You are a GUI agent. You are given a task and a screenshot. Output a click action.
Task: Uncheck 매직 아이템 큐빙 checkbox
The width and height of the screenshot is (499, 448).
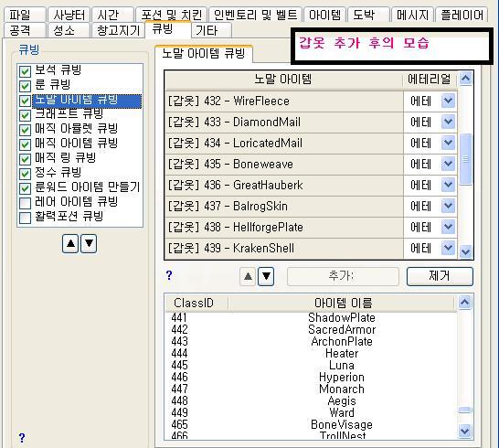click(x=25, y=144)
